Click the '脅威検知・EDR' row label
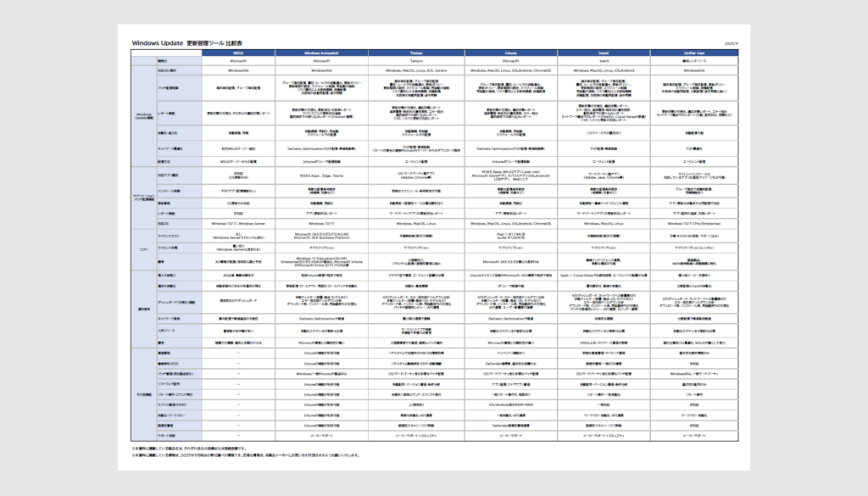868x496 pixels. (170, 362)
